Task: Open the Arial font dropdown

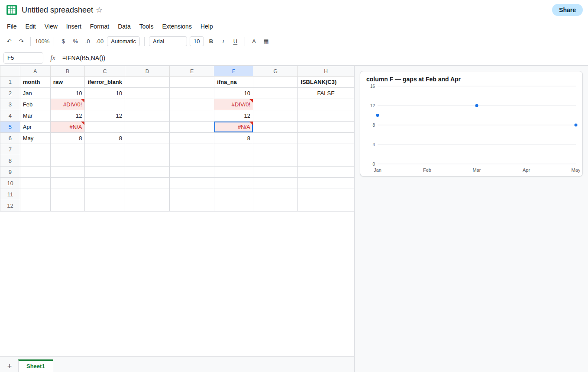Action: [x=168, y=42]
